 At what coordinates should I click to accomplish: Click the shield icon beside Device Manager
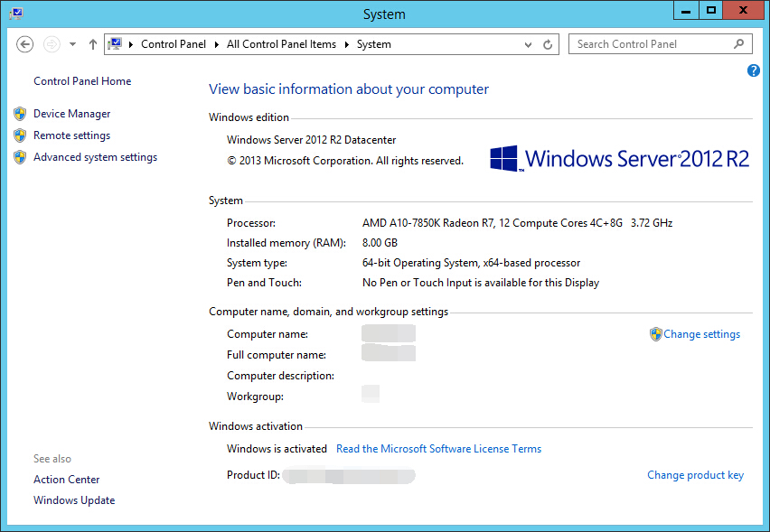tap(20, 114)
